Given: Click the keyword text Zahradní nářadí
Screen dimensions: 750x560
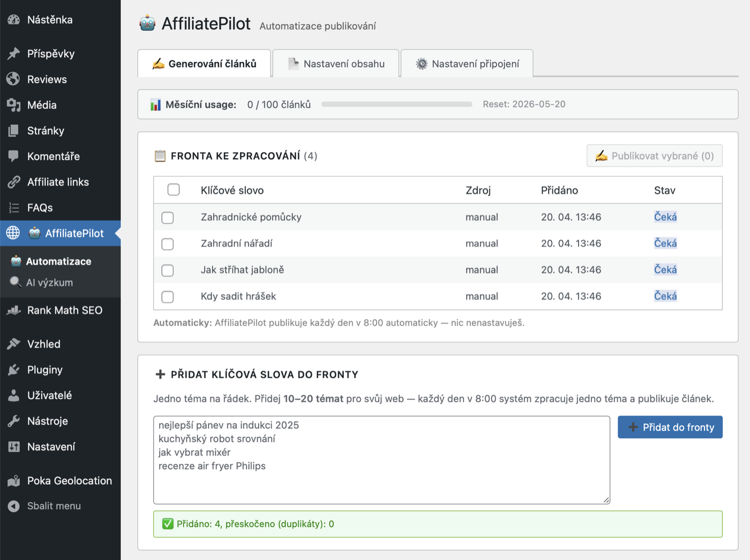Looking at the screenshot, I should pos(237,243).
